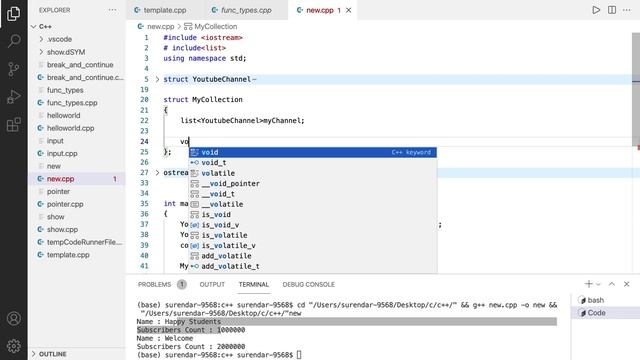The width and height of the screenshot is (640, 360).
Task: Open the Manage settings gear
Action: [x=13, y=346]
